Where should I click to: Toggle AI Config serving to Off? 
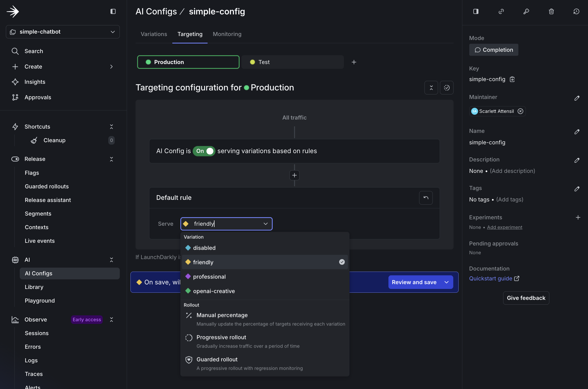click(204, 151)
